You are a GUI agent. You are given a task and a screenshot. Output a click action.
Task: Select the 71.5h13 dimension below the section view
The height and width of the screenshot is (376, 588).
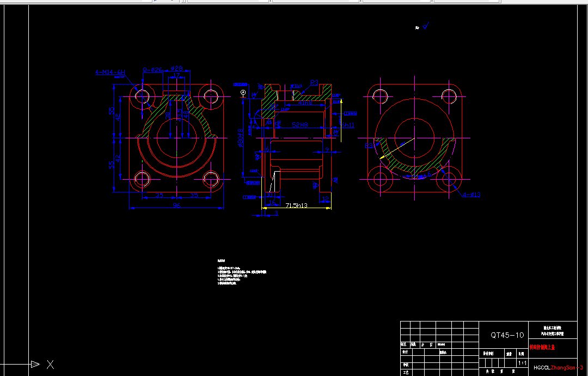296,204
